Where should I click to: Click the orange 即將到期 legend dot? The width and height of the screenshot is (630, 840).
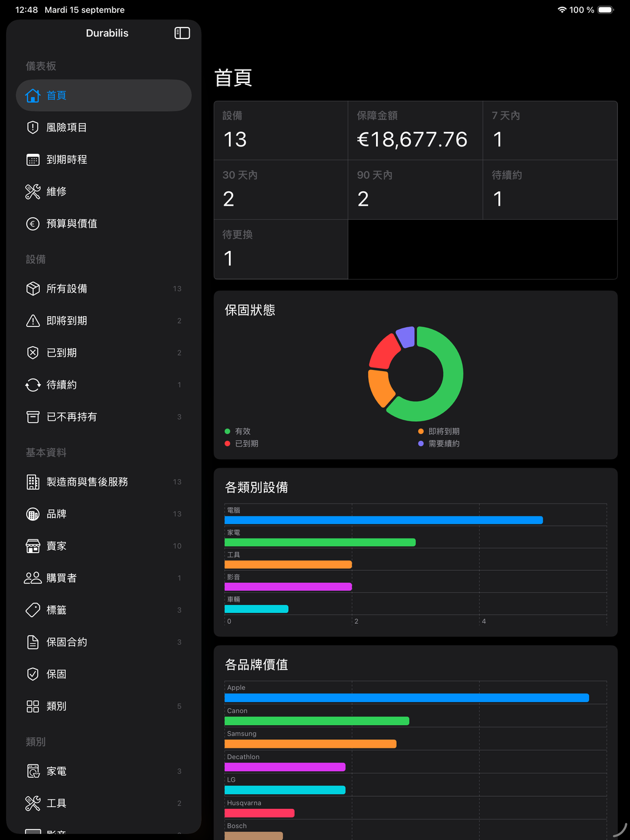click(421, 432)
